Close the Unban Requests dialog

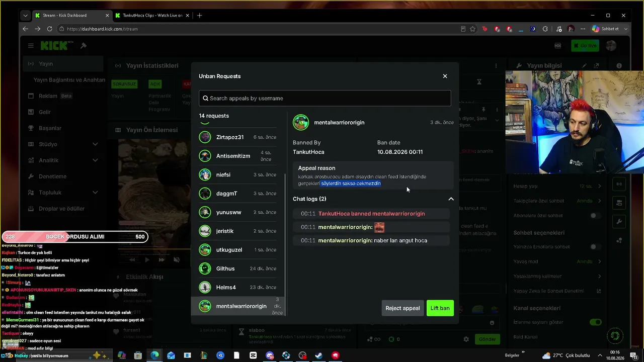pyautogui.click(x=445, y=76)
